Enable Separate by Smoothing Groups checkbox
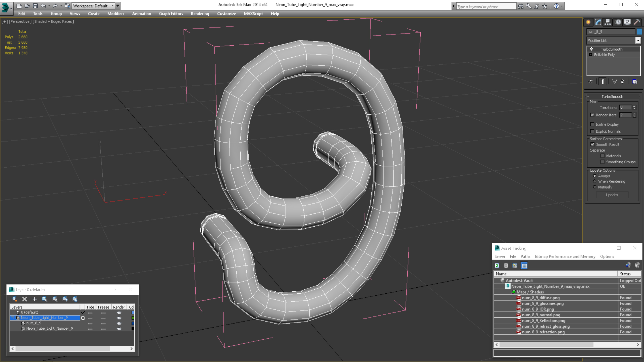 pos(602,162)
